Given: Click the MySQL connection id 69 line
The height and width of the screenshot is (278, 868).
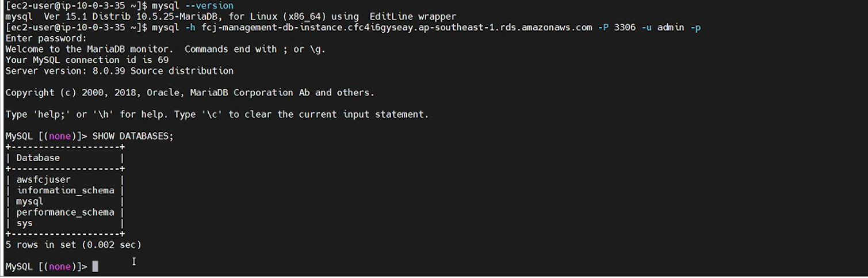Looking at the screenshot, I should coord(87,60).
